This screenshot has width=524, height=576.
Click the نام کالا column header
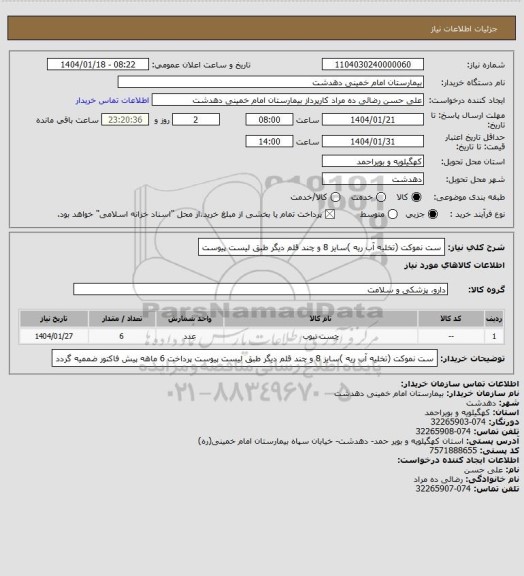pos(320,318)
